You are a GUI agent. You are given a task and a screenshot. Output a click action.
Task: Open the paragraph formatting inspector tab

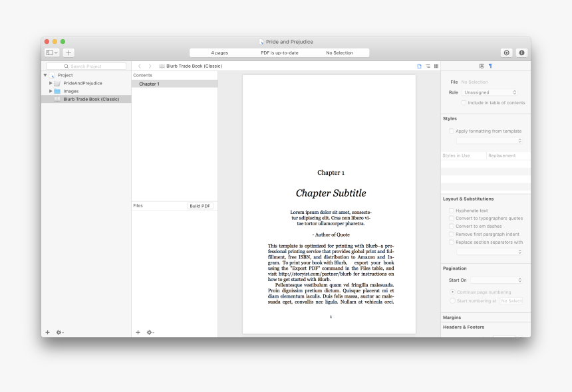click(x=490, y=66)
